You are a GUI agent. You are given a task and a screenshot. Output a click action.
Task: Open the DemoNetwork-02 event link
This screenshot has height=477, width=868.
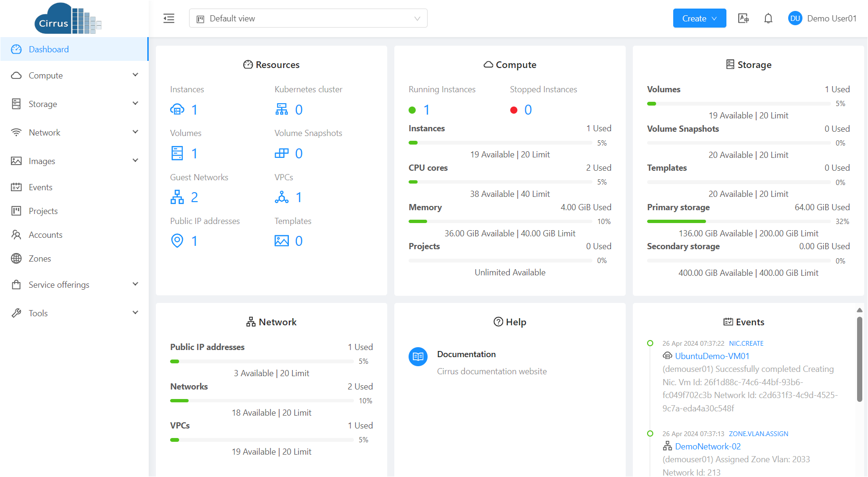707,447
